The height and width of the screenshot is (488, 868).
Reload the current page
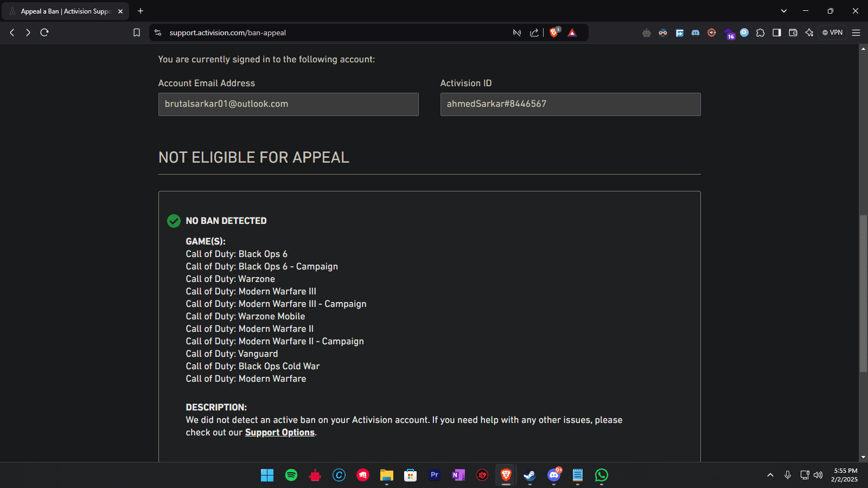[x=44, y=33]
